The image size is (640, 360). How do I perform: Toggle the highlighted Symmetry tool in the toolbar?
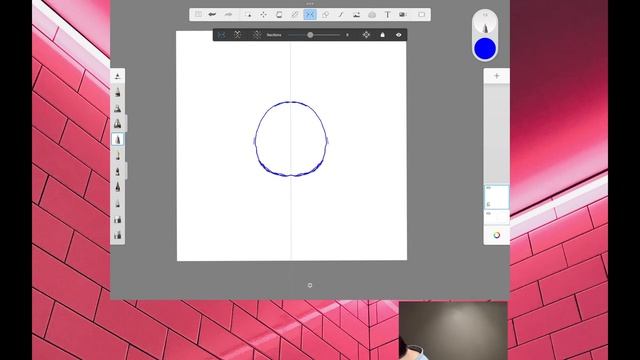click(310, 15)
